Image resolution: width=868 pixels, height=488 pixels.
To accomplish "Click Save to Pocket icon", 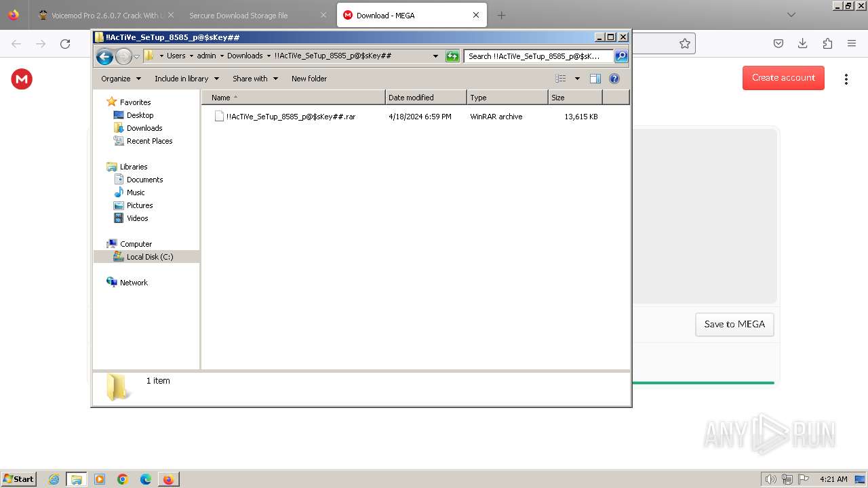I will 778,43.
